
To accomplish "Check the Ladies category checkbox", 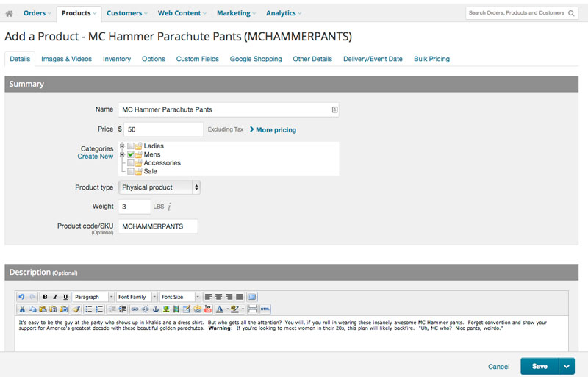I will click(131, 146).
